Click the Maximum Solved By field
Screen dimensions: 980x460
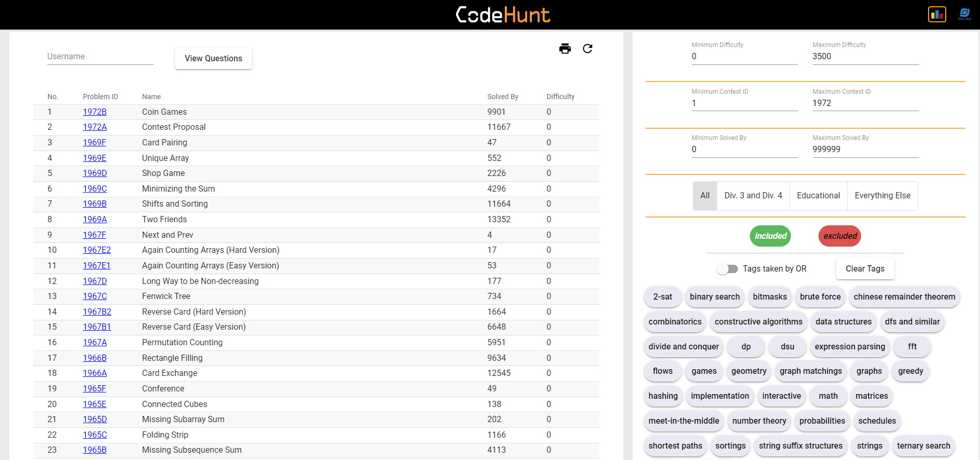866,150
